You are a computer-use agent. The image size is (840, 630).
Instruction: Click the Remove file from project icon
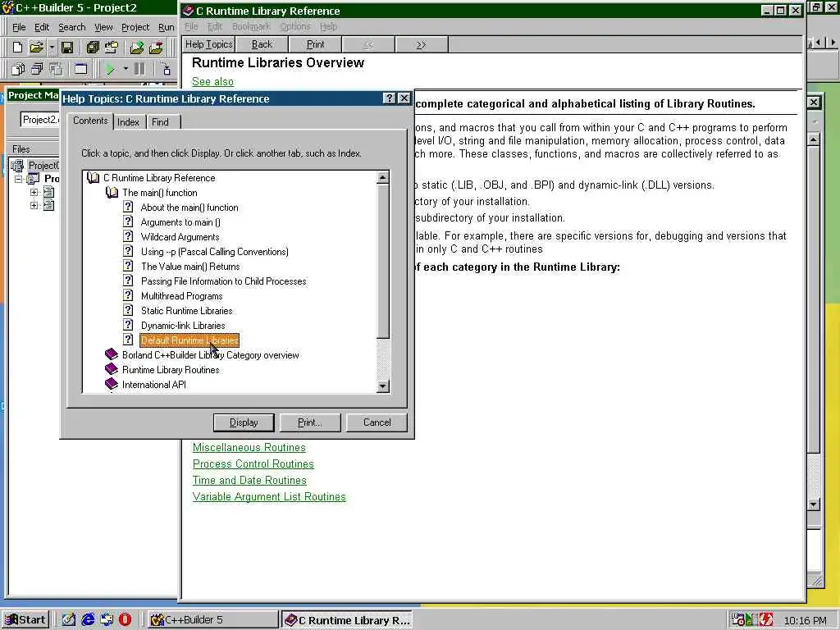(x=156, y=48)
